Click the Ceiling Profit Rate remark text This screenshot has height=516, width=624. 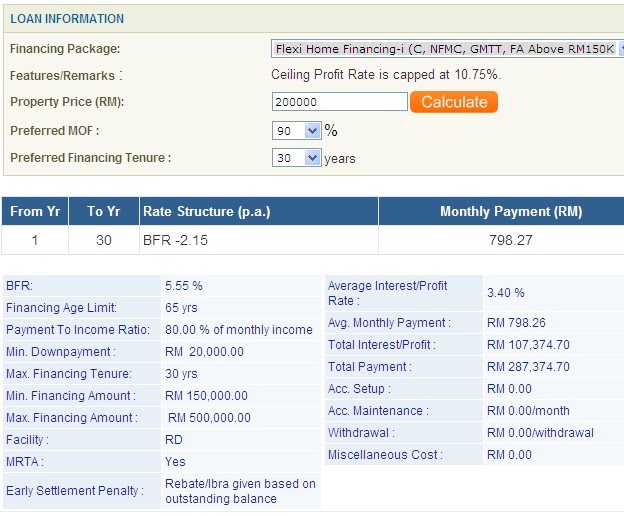[x=386, y=74]
